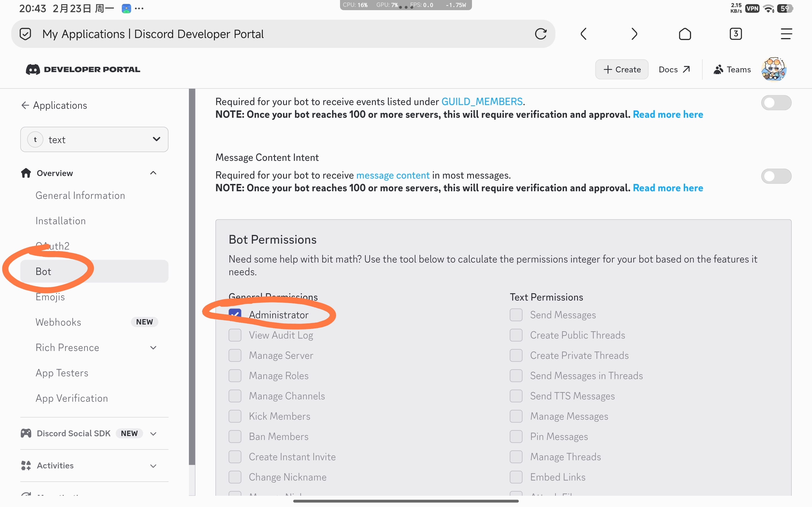Open the browser hamburger menu
This screenshot has width=812, height=507.
click(786, 34)
